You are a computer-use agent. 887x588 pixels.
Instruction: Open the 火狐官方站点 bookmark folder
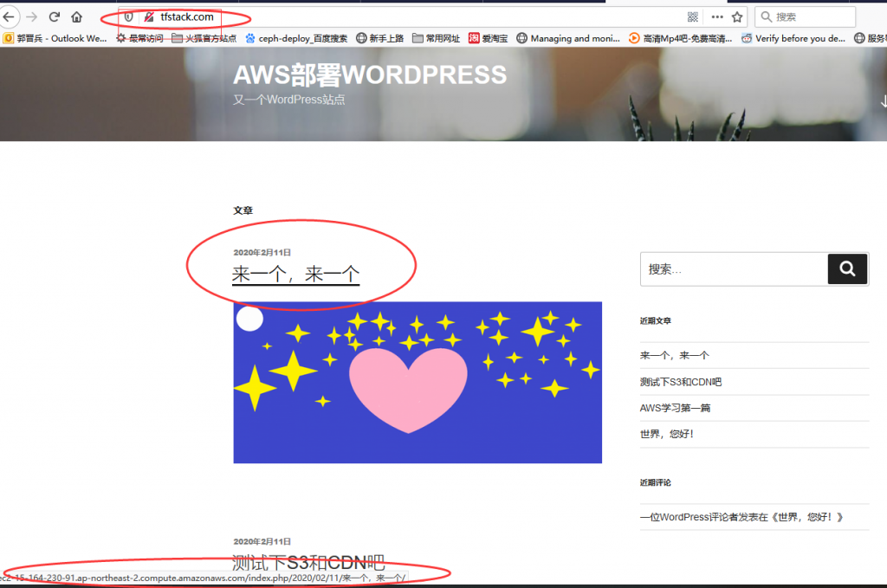click(204, 38)
